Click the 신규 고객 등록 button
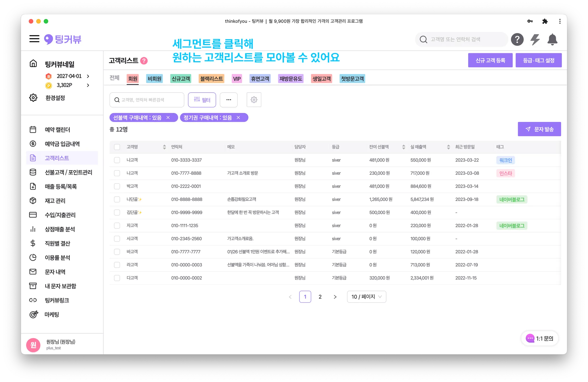The width and height of the screenshot is (588, 382). click(490, 60)
